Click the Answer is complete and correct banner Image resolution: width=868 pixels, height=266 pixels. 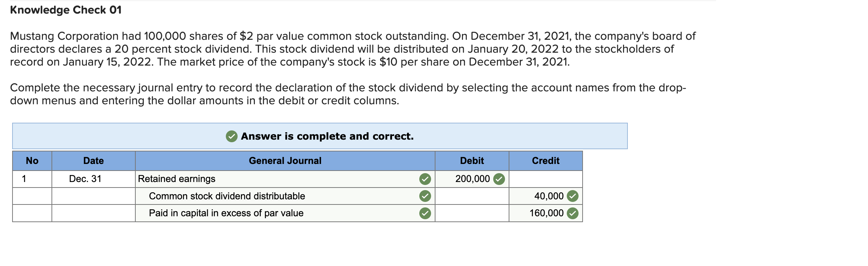tap(327, 136)
